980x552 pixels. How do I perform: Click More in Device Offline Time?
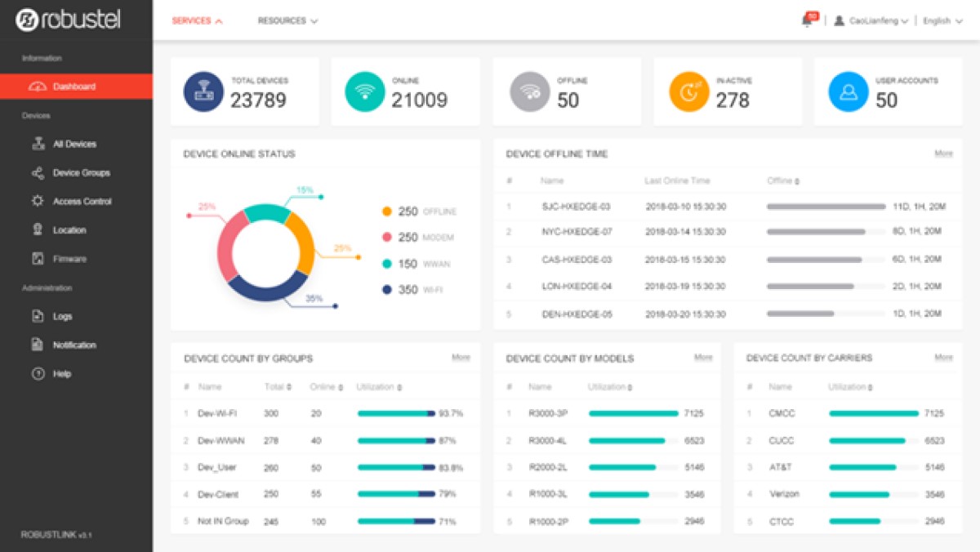[943, 154]
